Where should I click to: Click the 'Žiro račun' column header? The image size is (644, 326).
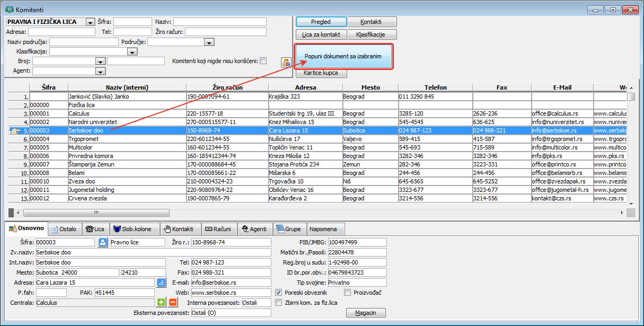(227, 87)
